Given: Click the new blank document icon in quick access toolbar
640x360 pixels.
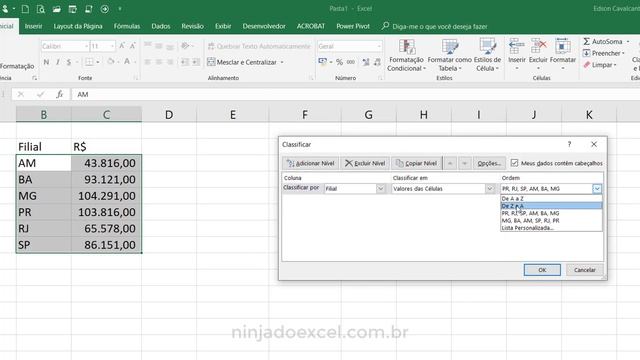Looking at the screenshot, I should (x=25, y=9).
